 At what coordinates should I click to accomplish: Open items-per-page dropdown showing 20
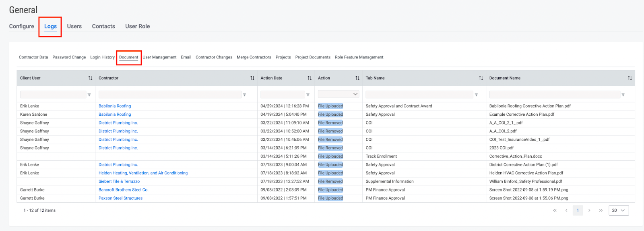[x=619, y=210]
